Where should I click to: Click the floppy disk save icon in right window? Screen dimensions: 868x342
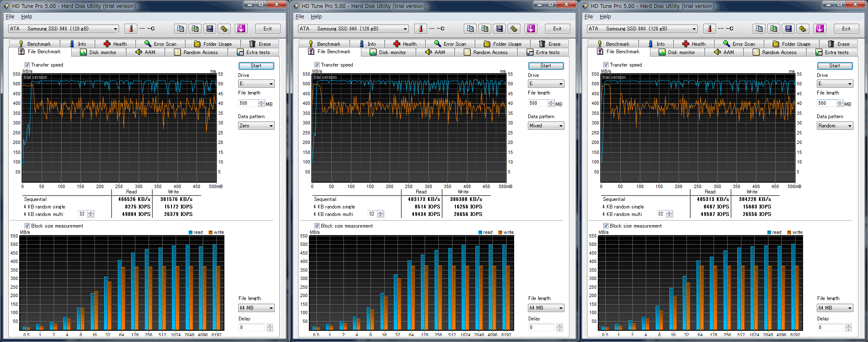pos(788,29)
